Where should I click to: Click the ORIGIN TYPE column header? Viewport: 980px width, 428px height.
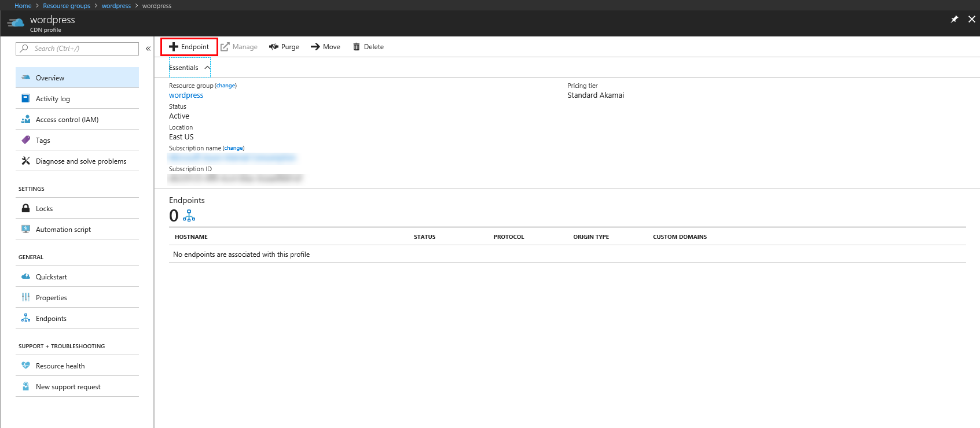click(x=591, y=237)
